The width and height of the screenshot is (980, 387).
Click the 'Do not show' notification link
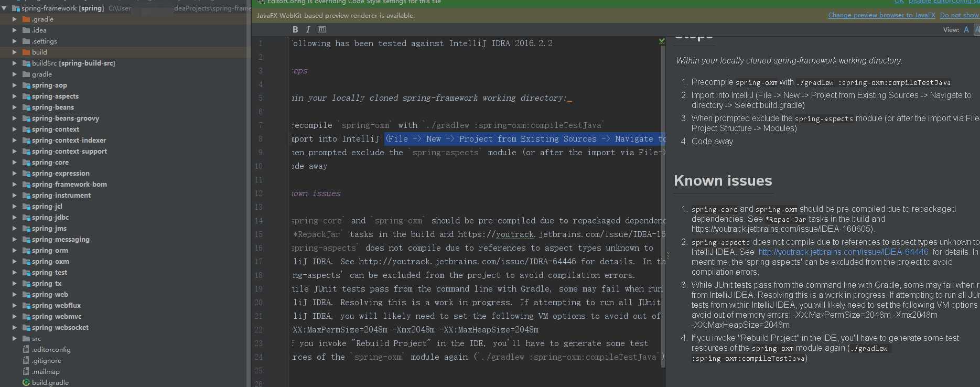pyautogui.click(x=959, y=15)
